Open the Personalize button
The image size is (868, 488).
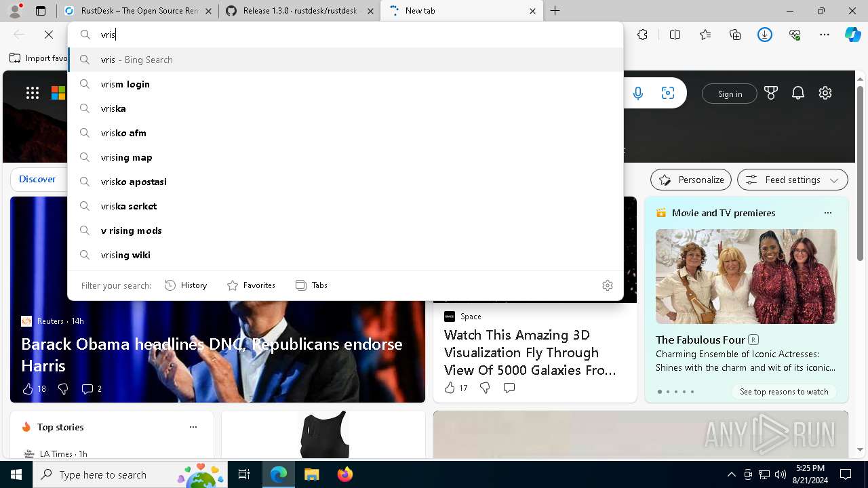tap(691, 180)
